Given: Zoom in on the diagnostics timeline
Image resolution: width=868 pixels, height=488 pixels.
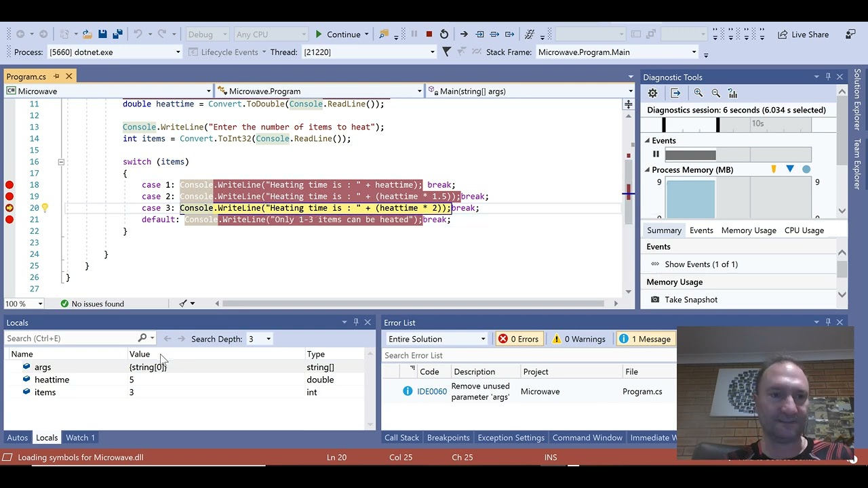Looking at the screenshot, I should 698,94.
